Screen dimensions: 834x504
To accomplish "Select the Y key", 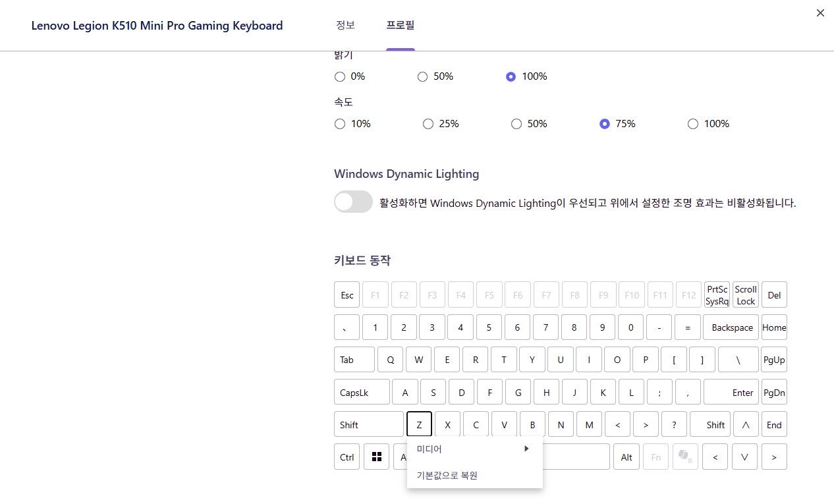I will pos(532,359).
